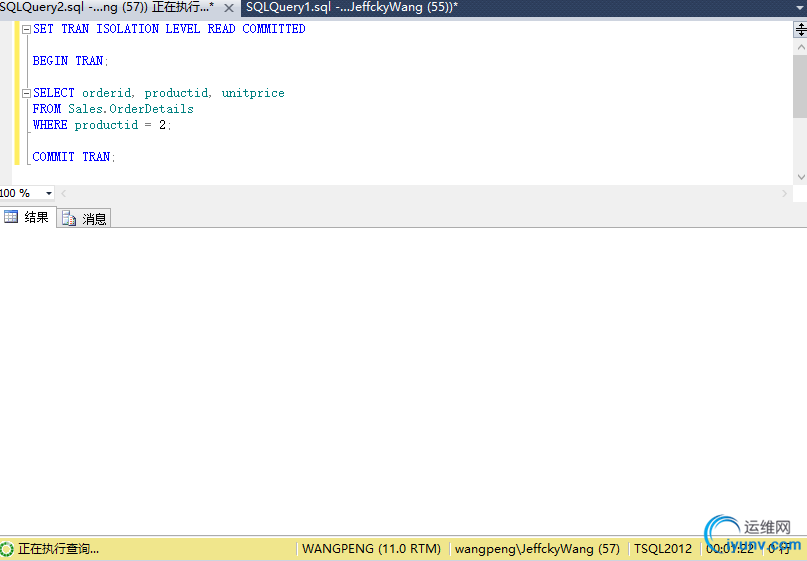Collapse the SET TRAN outlining block
Screen dimensions: 807x561
pos(26,29)
